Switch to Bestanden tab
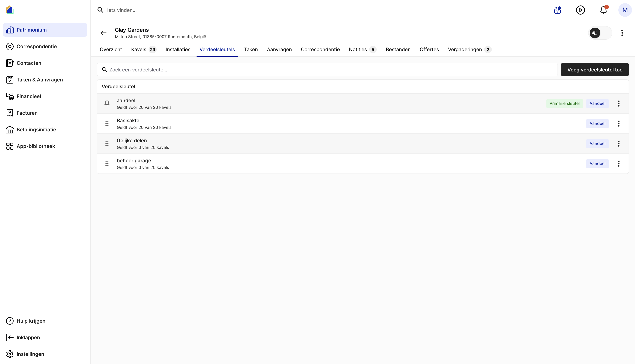This screenshot has height=364, width=635. (398, 50)
